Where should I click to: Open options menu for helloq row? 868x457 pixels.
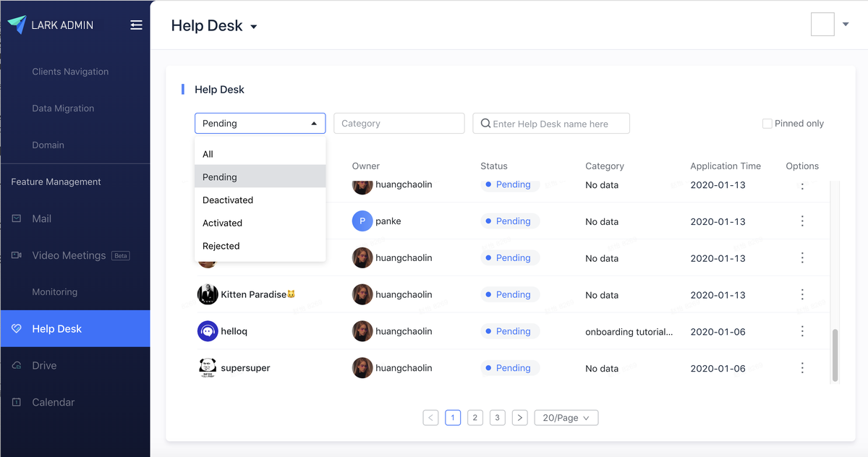click(802, 331)
